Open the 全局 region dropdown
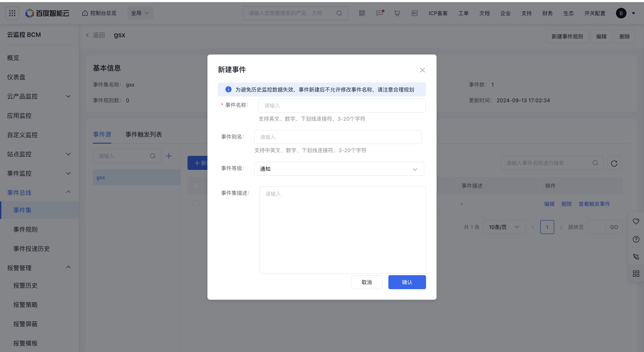 pos(140,13)
